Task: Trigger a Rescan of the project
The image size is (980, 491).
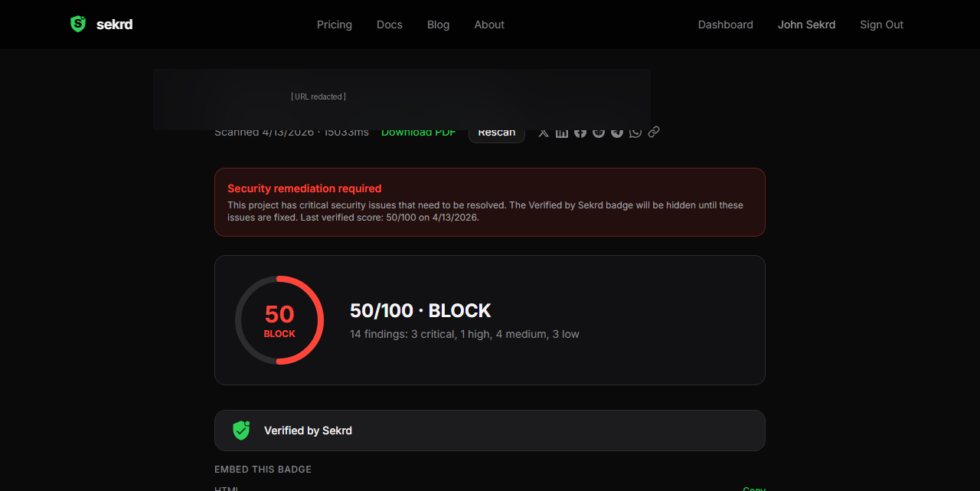Action: click(x=496, y=132)
